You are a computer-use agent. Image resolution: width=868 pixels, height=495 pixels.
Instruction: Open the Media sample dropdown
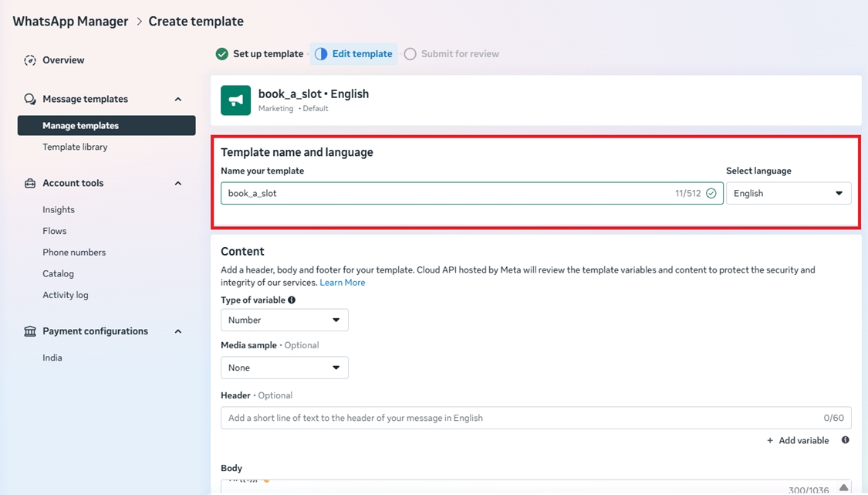click(x=284, y=368)
